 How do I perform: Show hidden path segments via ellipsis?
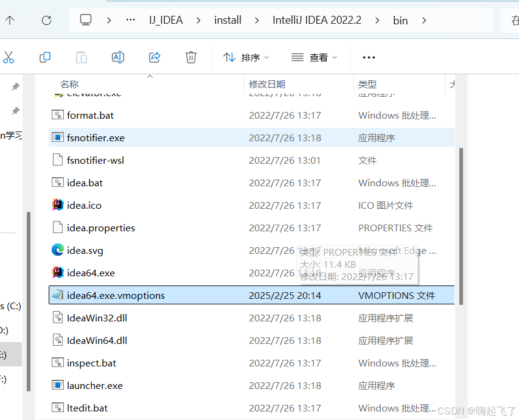pos(131,20)
